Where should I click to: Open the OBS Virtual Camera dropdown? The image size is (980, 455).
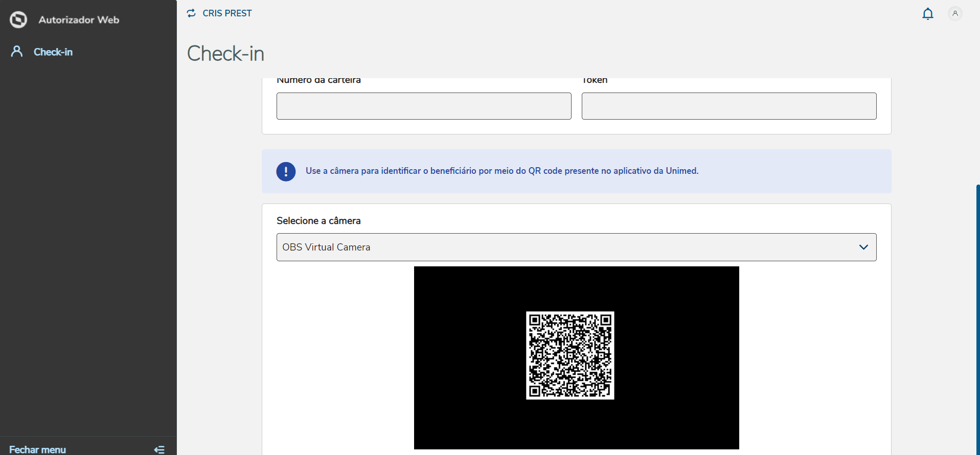[x=576, y=247]
